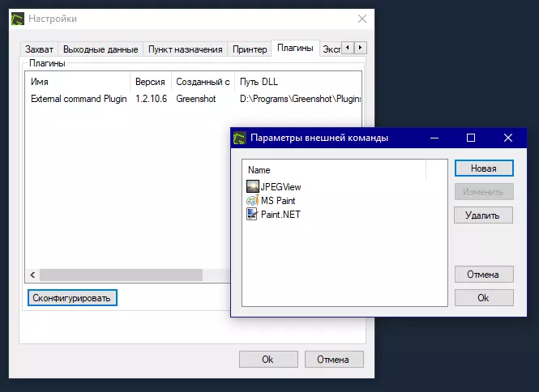This screenshot has height=392, width=539.
Task: Switch to the Захват tab
Action: pos(40,49)
